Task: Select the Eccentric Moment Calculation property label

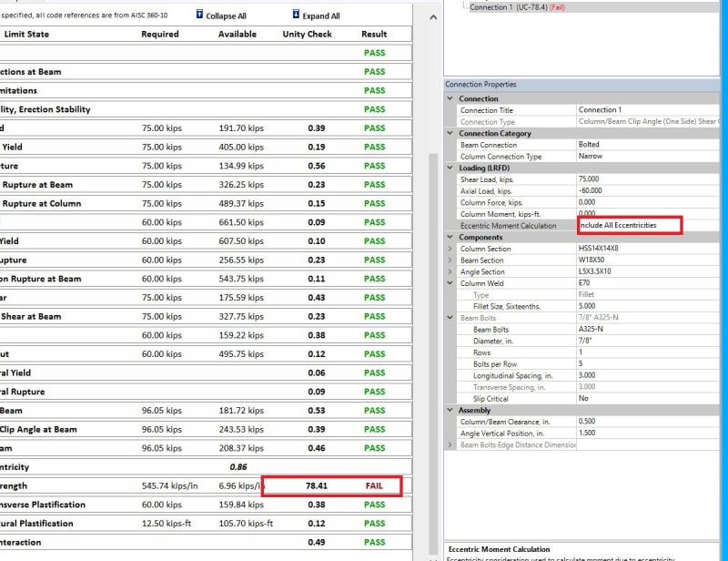Action: pos(509,226)
